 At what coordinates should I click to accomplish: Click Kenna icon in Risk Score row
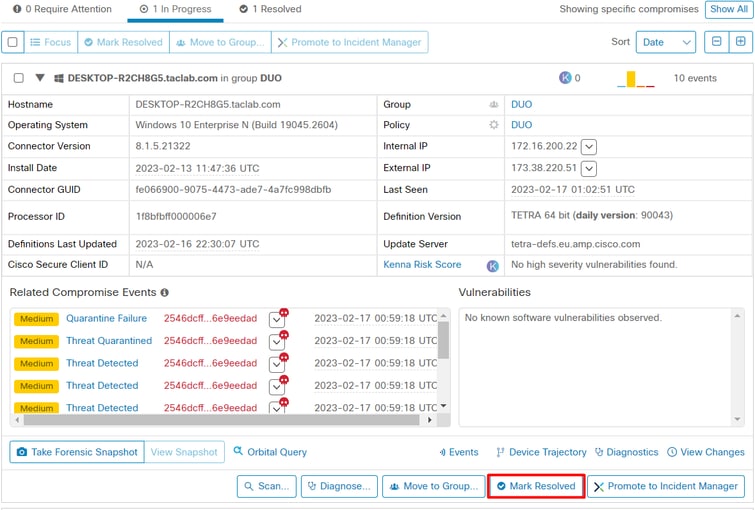click(493, 266)
